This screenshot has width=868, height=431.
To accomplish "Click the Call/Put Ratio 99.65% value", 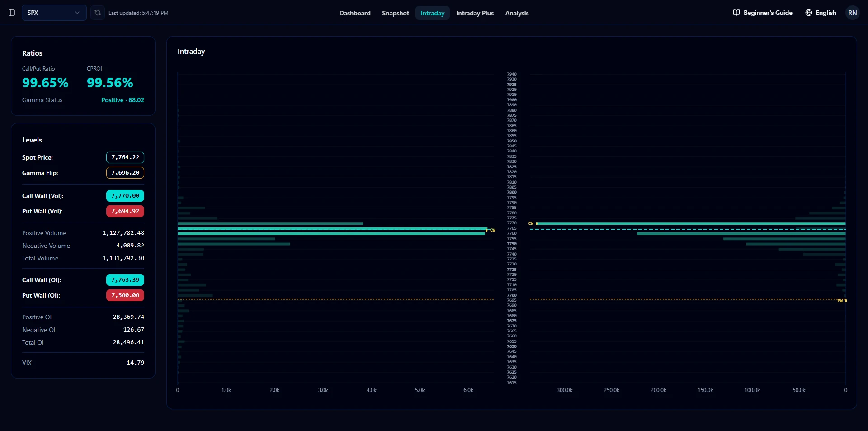I will tap(45, 83).
